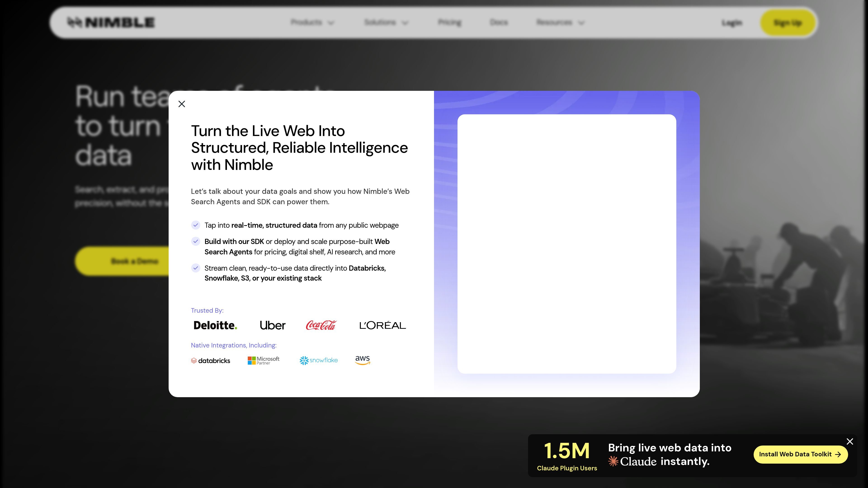The width and height of the screenshot is (868, 488).
Task: Click the '1.5M' figure in banner
Action: click(567, 451)
